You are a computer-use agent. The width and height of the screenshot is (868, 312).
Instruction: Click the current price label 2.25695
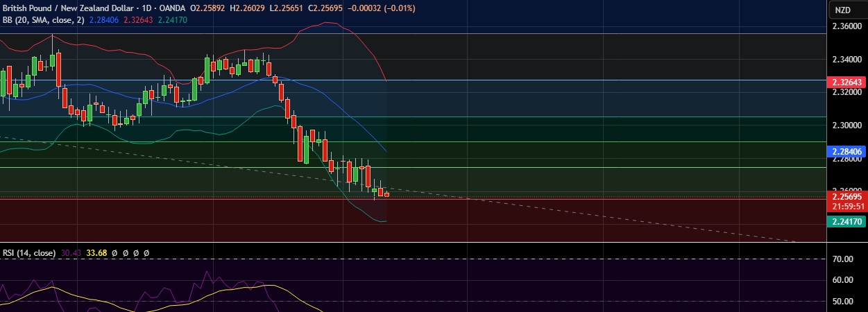point(846,197)
